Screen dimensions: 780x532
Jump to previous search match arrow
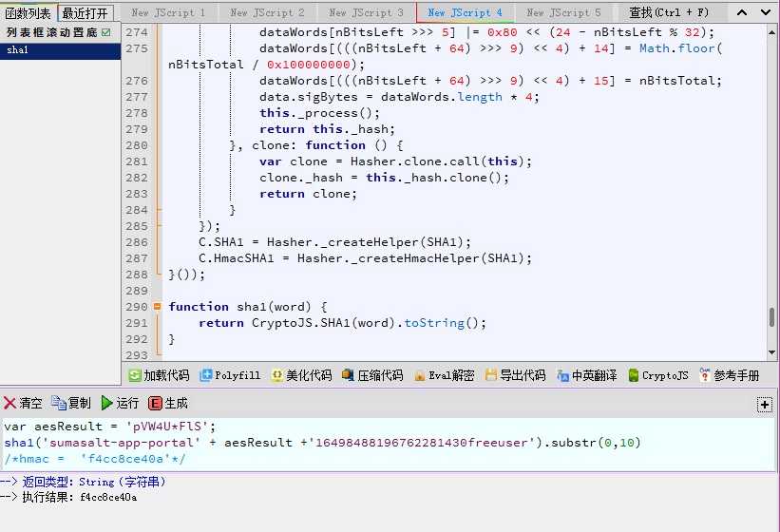[742, 12]
